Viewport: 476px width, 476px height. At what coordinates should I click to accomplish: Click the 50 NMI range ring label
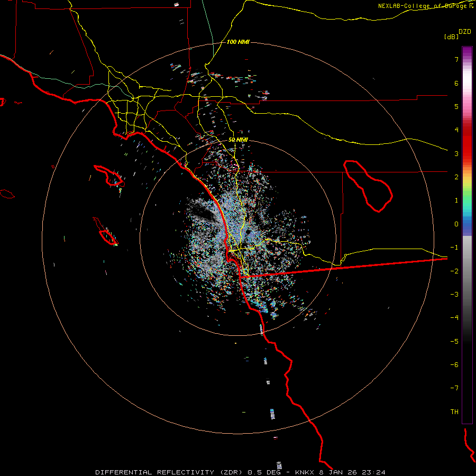pyautogui.click(x=238, y=140)
